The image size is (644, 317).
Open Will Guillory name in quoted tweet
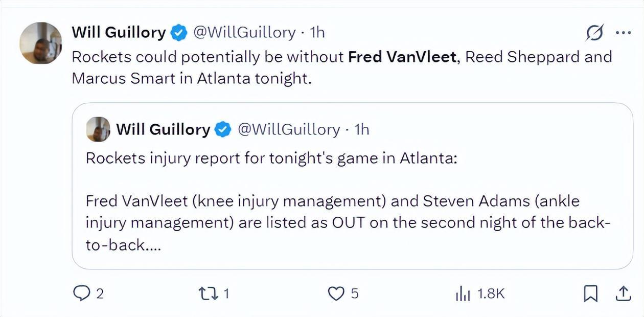(x=163, y=129)
